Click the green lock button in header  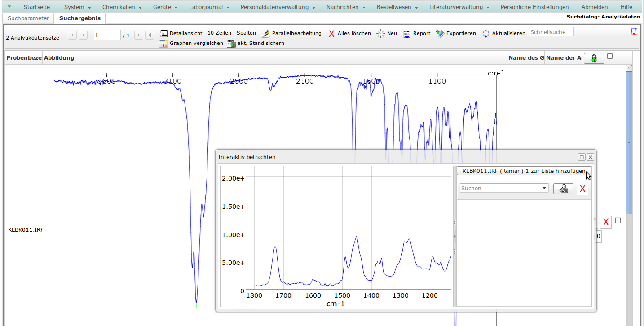[x=594, y=58]
